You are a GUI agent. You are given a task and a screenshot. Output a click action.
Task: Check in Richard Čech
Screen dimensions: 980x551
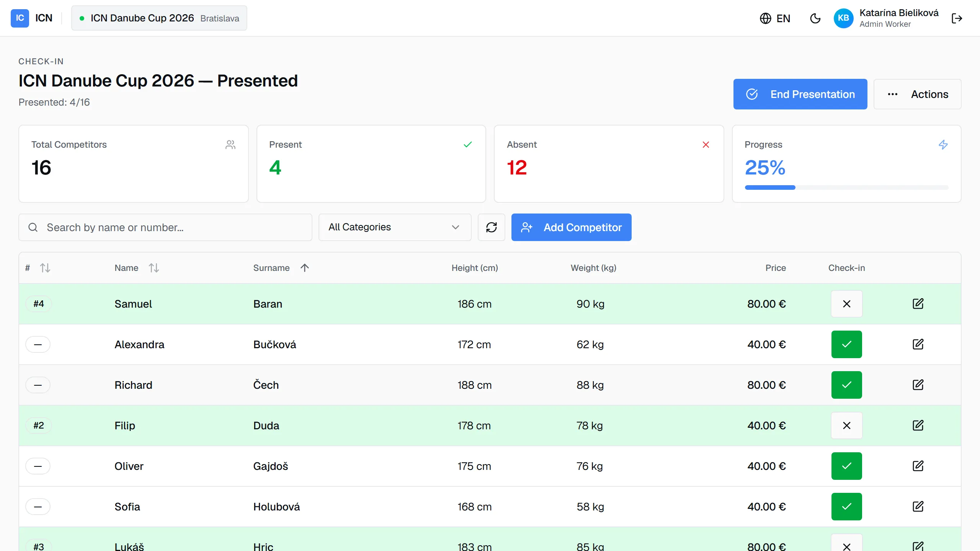(846, 385)
